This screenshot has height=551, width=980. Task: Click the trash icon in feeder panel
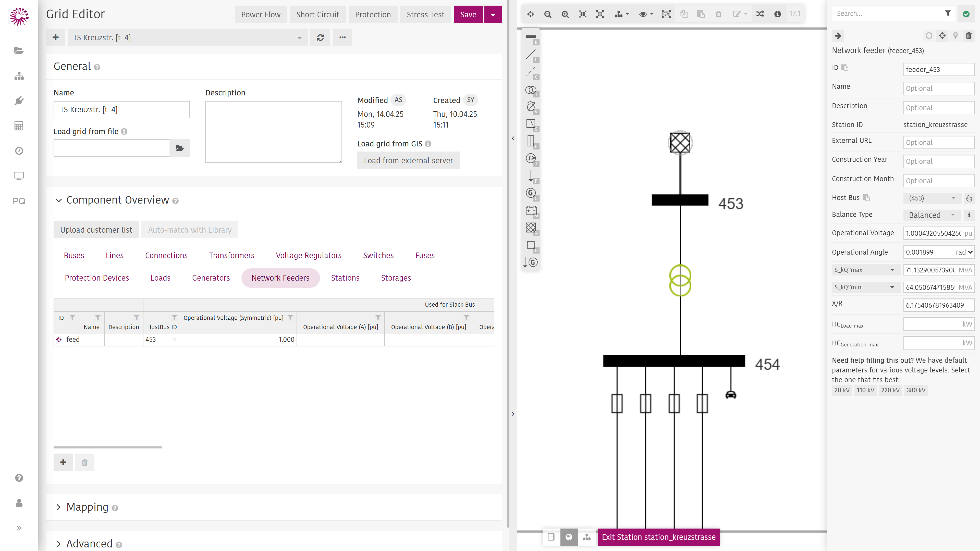click(969, 36)
